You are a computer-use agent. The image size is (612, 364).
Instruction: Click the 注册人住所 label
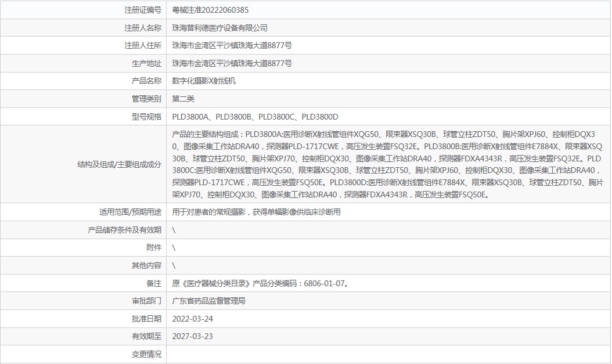click(143, 46)
